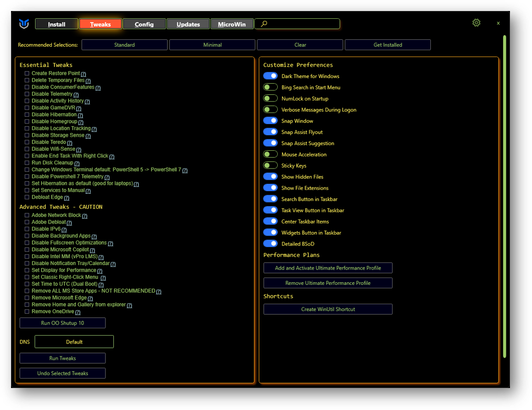Go to the Updates tab
Screen dimensions: 532x410
(x=188, y=24)
